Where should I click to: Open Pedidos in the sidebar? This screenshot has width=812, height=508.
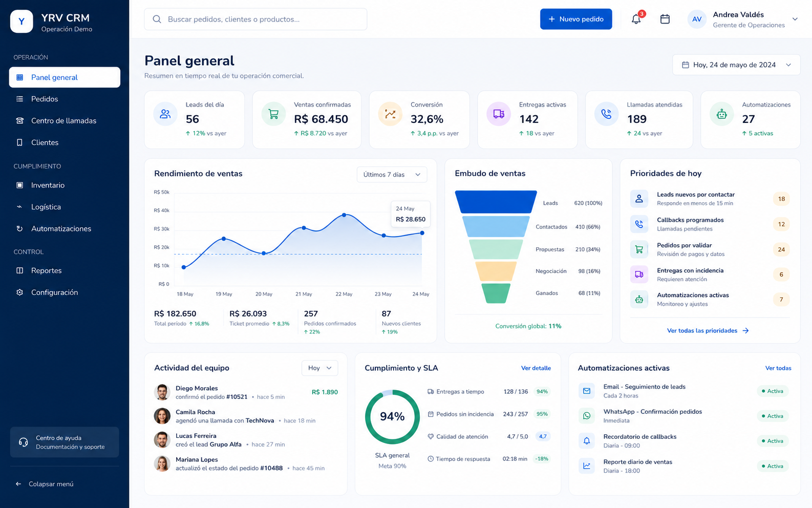pyautogui.click(x=65, y=99)
